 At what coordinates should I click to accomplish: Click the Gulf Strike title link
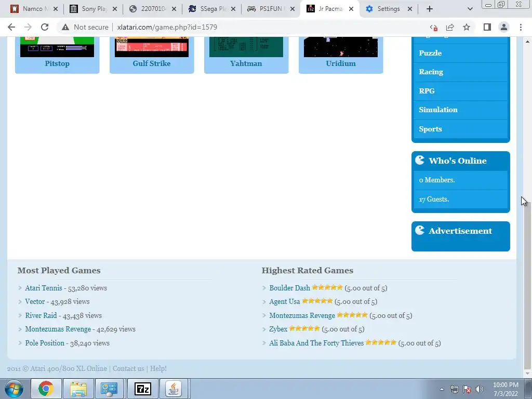[x=152, y=63]
